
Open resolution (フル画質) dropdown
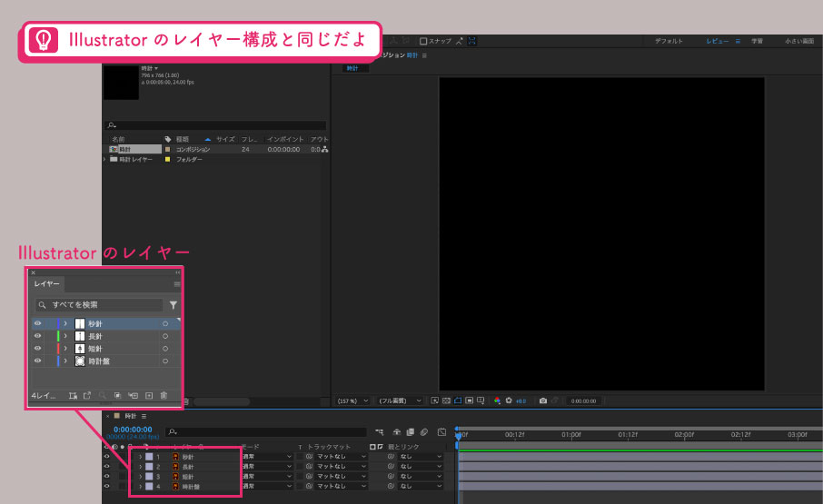pos(400,400)
